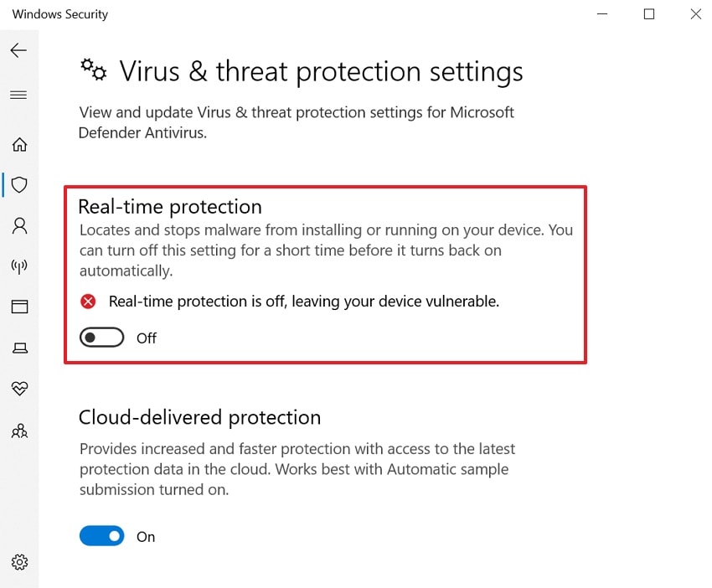712x588 pixels.
Task: Click the red protection warning icon
Action: tap(87, 302)
